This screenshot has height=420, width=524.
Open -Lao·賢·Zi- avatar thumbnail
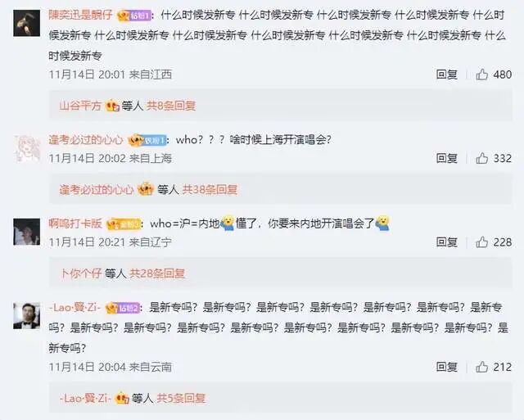pyautogui.click(x=27, y=316)
